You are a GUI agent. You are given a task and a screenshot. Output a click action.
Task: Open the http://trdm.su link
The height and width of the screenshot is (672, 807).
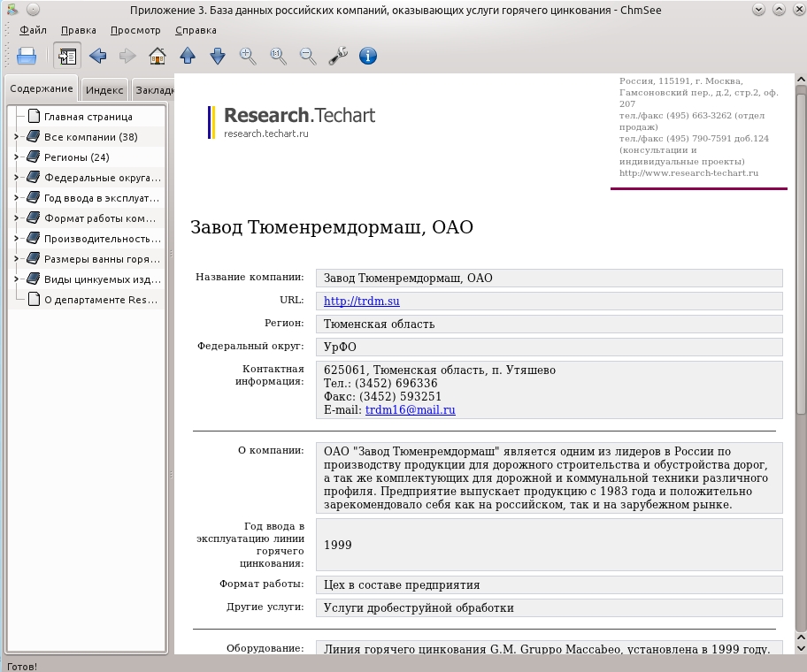click(361, 302)
